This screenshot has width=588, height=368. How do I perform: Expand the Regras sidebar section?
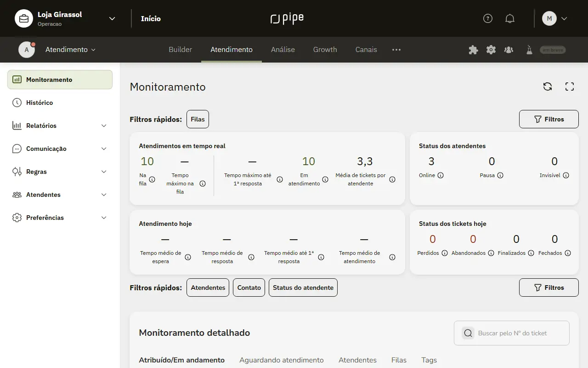(104, 172)
